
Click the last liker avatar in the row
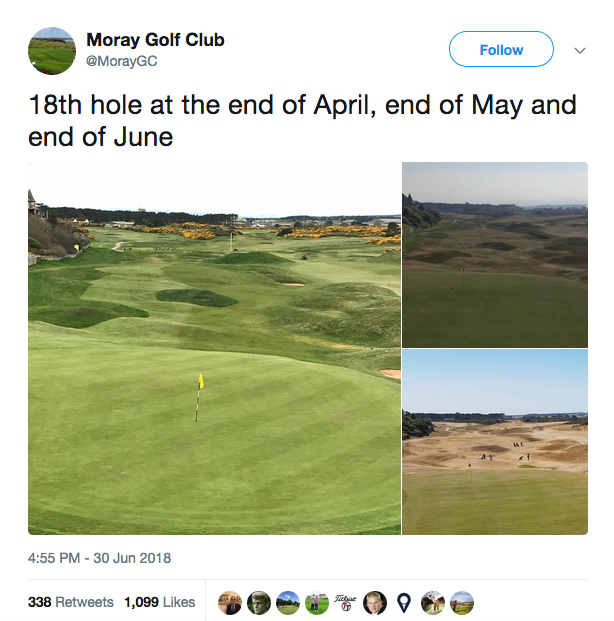click(x=462, y=603)
